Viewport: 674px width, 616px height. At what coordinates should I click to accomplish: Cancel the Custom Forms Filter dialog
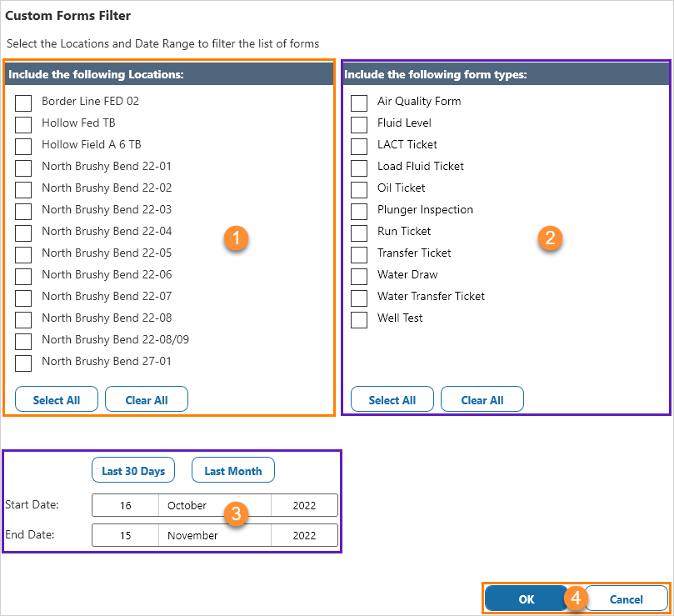pyautogui.click(x=627, y=598)
